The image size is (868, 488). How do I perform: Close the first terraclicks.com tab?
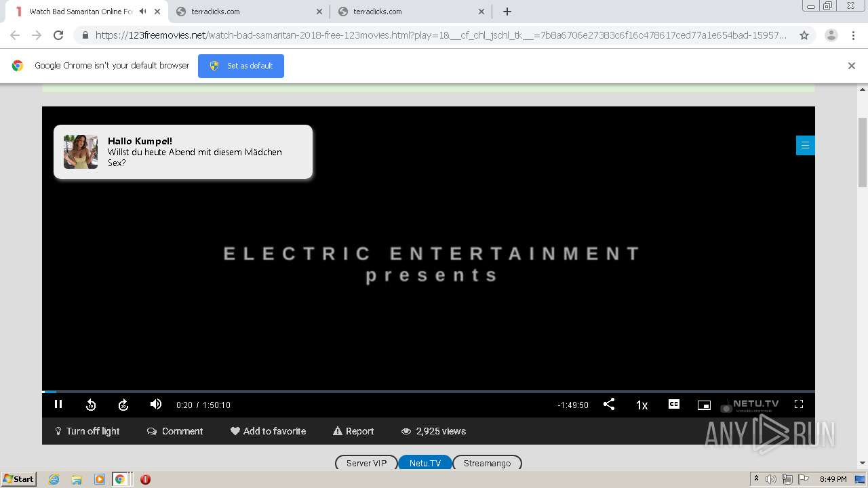click(319, 12)
